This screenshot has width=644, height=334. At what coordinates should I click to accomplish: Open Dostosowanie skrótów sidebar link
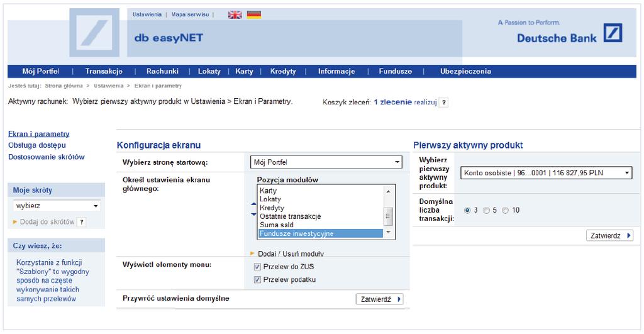point(47,157)
